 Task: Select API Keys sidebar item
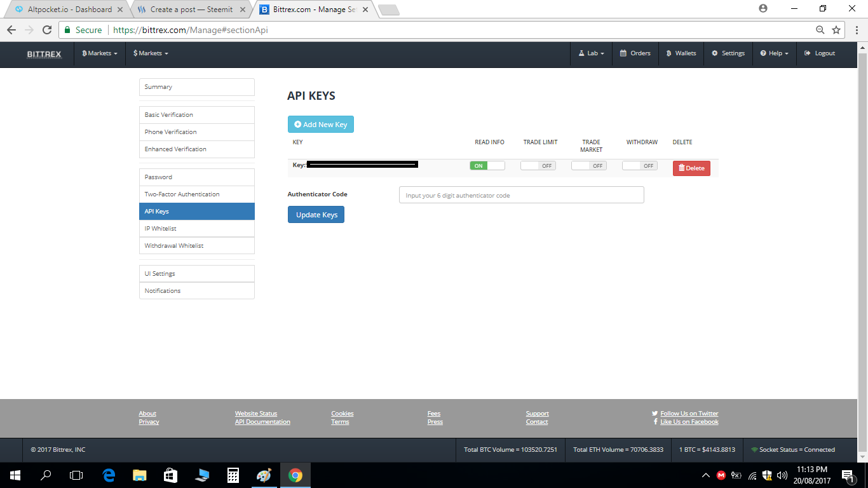click(197, 212)
